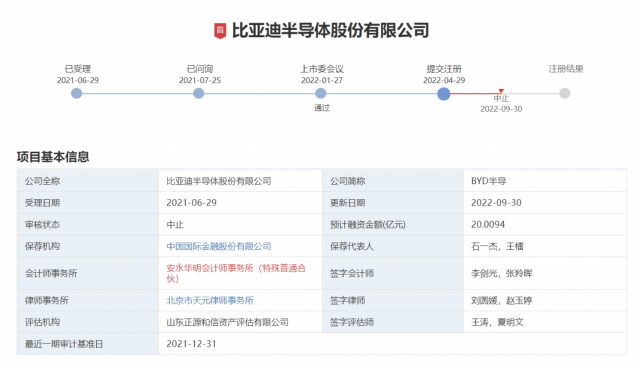Screen dimensions: 640x368
Task: Click the 审核状态 value 中止 in table
Action: click(x=175, y=225)
